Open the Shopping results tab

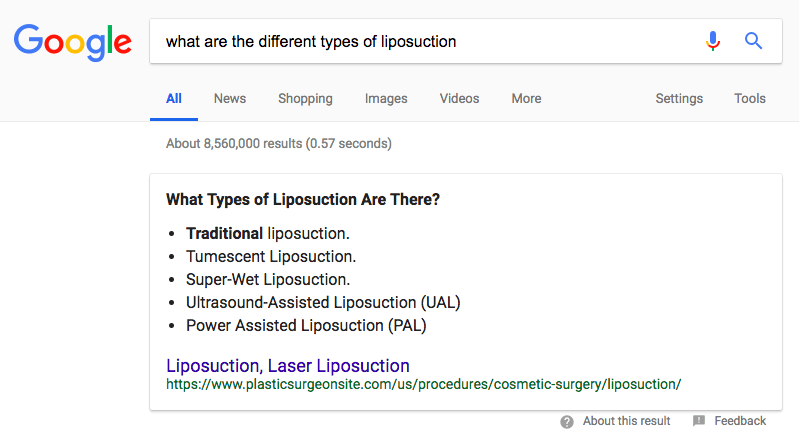pos(305,99)
